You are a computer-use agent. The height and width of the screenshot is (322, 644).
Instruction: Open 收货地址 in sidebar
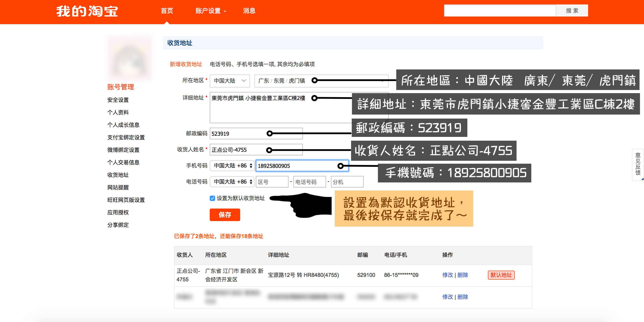(118, 175)
